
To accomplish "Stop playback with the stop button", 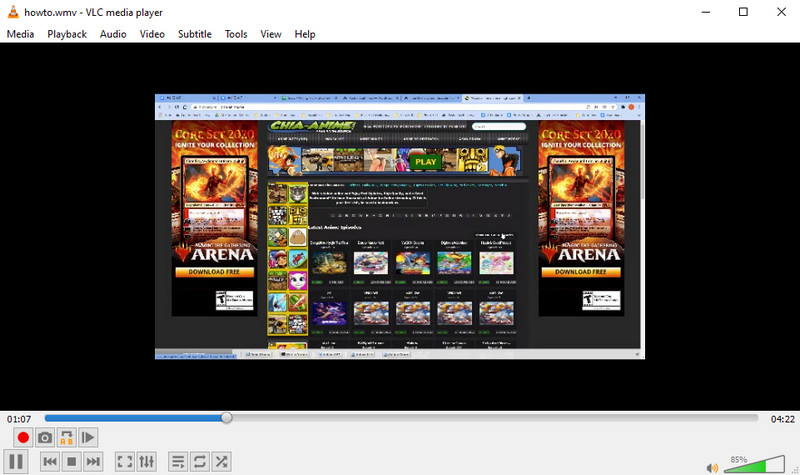I will tap(71, 461).
